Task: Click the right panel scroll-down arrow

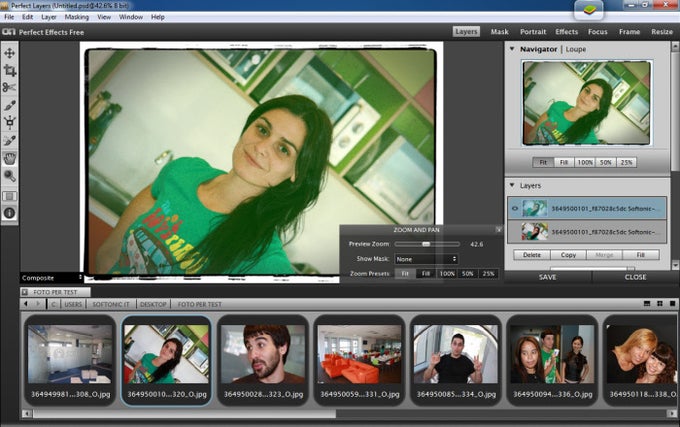Action: point(675,264)
